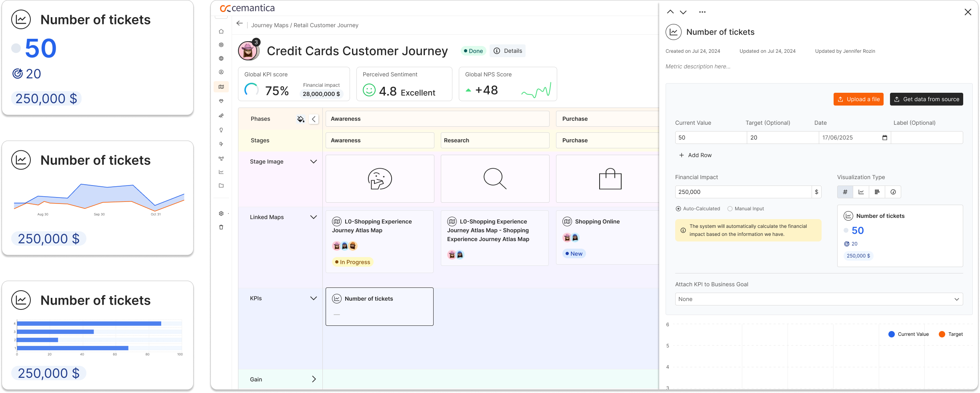Click the Number of tickets KPI card in the journey map

coord(380,307)
